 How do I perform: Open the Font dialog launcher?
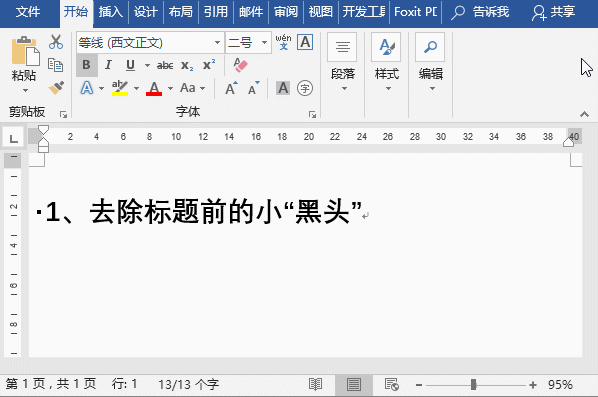(x=312, y=114)
